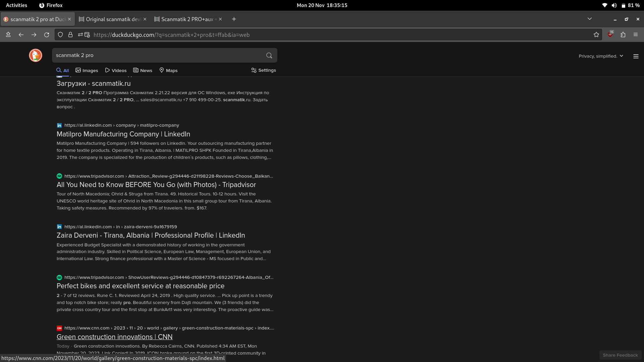Open the uBlock Origin extension icon
644x362 pixels.
click(x=610, y=35)
